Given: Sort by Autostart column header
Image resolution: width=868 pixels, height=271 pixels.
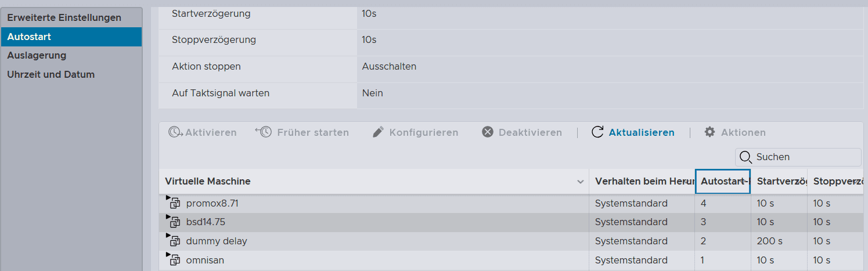Looking at the screenshot, I should [723, 182].
